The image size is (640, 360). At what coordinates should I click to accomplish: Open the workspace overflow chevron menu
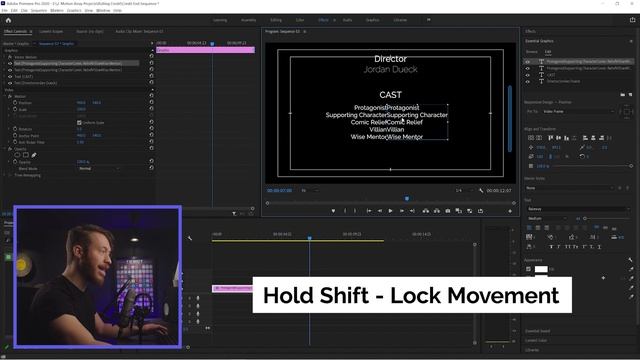point(429,20)
